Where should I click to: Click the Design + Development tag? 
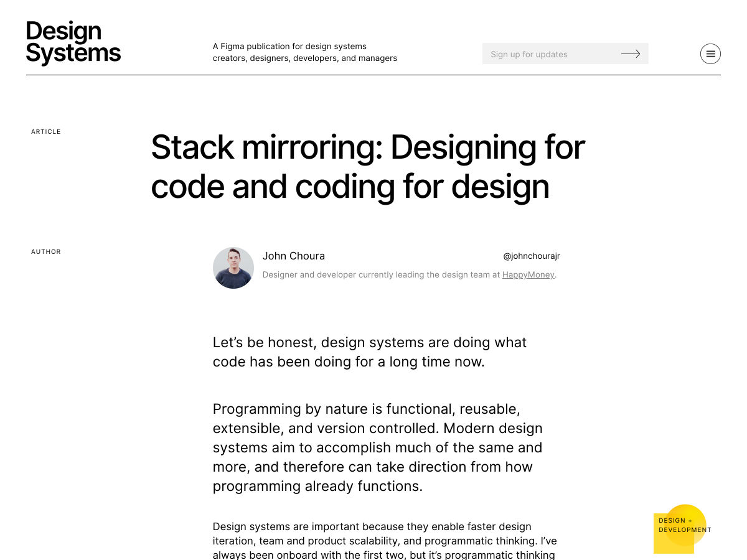pos(682,528)
